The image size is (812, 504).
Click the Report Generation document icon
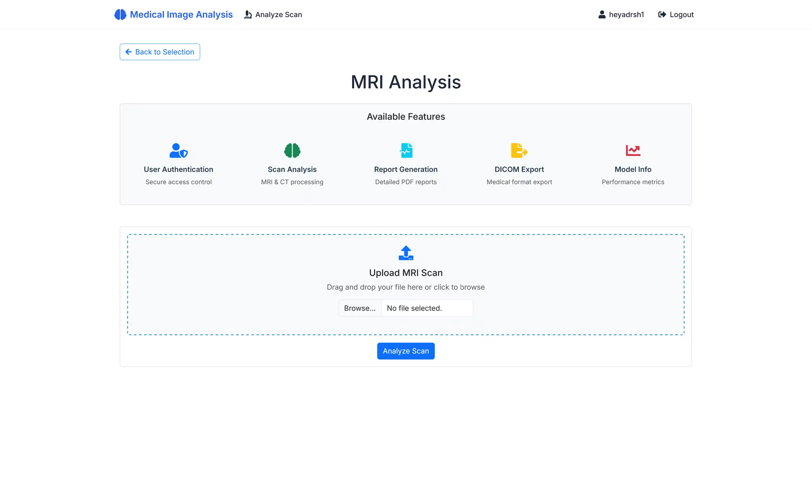click(406, 151)
